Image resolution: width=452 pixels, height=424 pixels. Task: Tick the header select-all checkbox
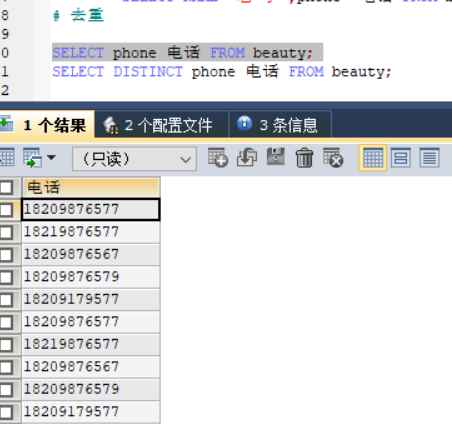click(x=6, y=188)
